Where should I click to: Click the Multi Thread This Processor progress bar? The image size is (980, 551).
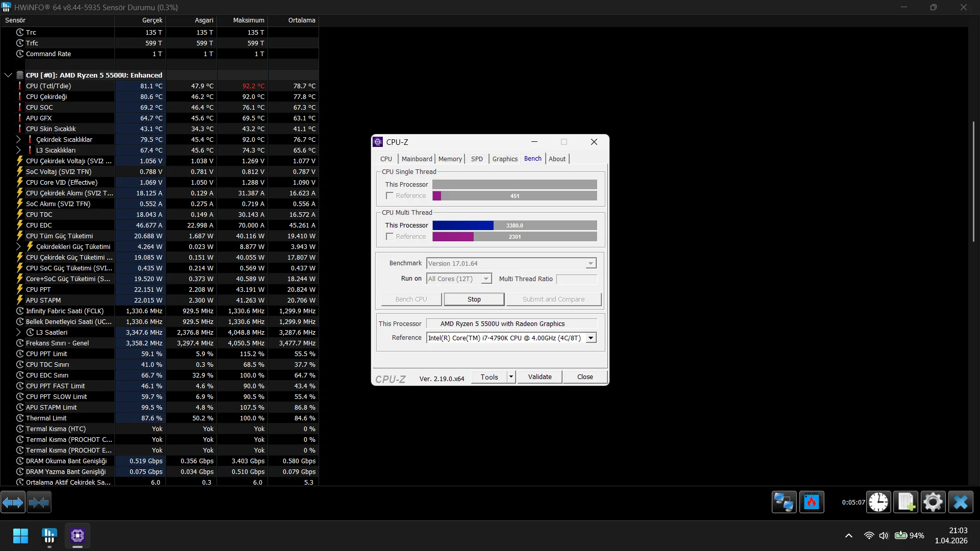(514, 226)
